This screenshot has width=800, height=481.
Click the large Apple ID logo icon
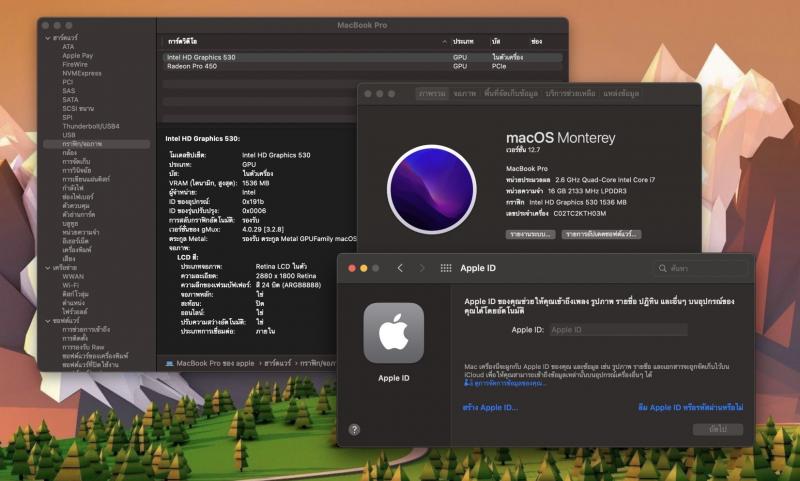pyautogui.click(x=393, y=333)
